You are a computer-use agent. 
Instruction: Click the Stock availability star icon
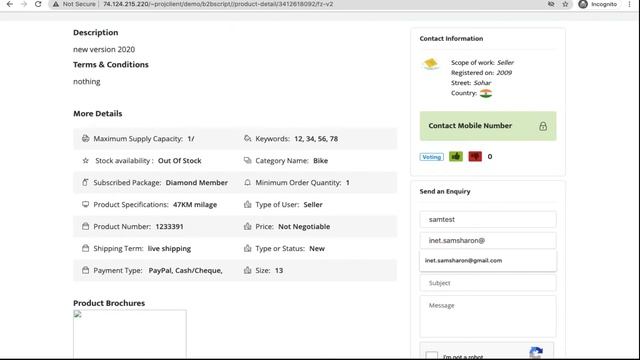pos(85,160)
